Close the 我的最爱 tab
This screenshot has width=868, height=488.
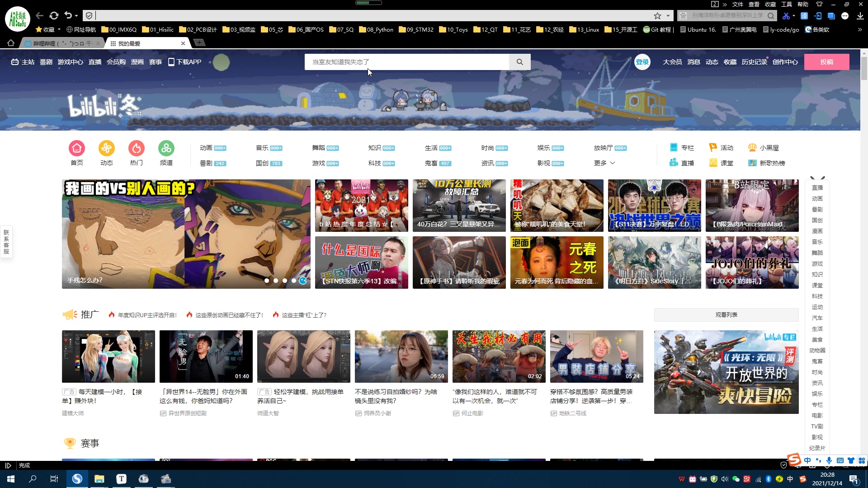pyautogui.click(x=183, y=43)
